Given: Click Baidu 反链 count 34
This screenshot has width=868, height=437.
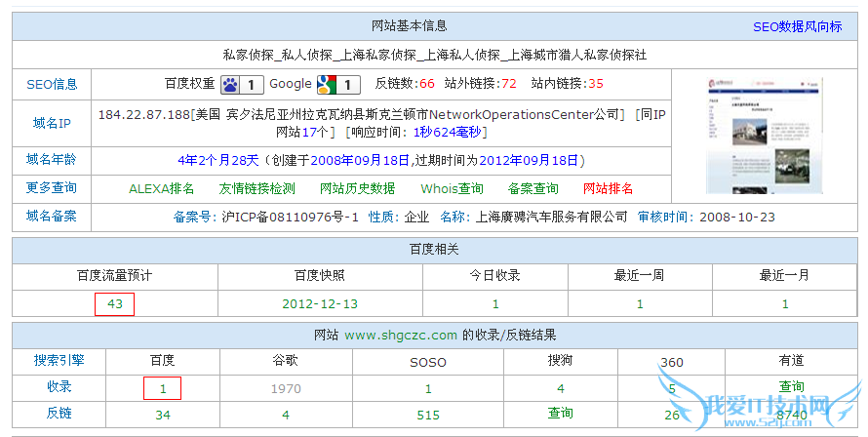Looking at the screenshot, I should tap(163, 415).
